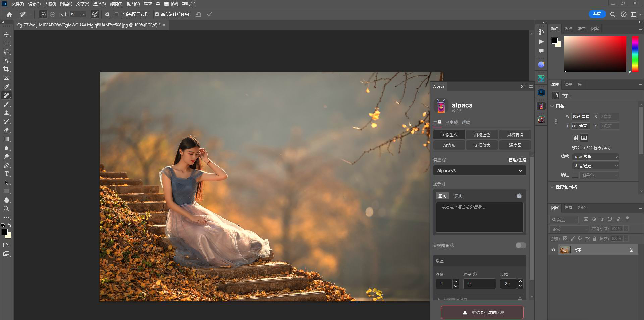Viewport: 644px width, 320px height.
Task: Click the Home icon in options bar
Action: click(x=9, y=14)
